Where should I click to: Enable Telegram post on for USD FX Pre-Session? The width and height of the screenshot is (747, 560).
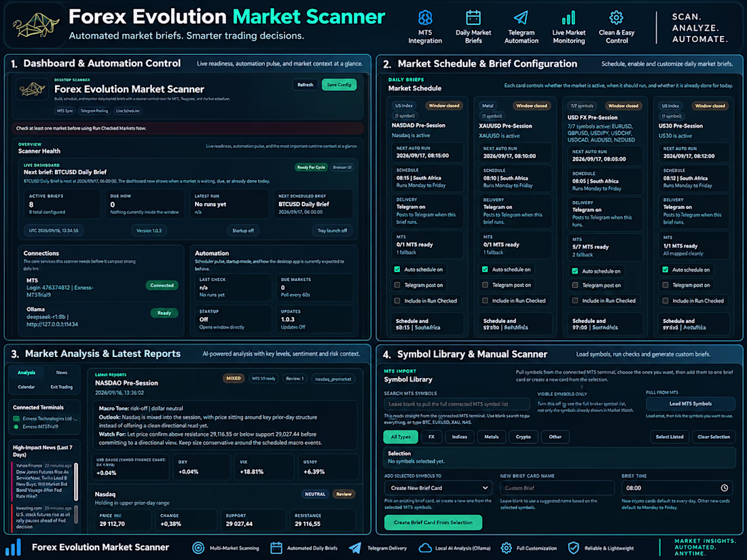pos(575,285)
